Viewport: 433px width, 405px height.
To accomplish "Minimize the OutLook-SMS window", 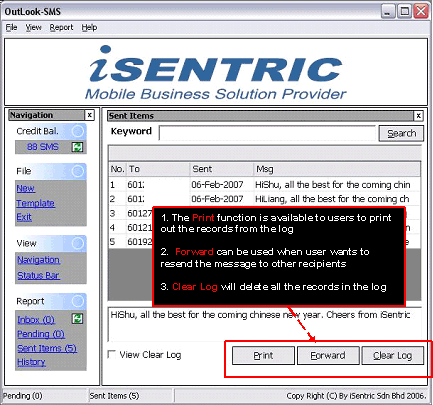I will point(388,12).
